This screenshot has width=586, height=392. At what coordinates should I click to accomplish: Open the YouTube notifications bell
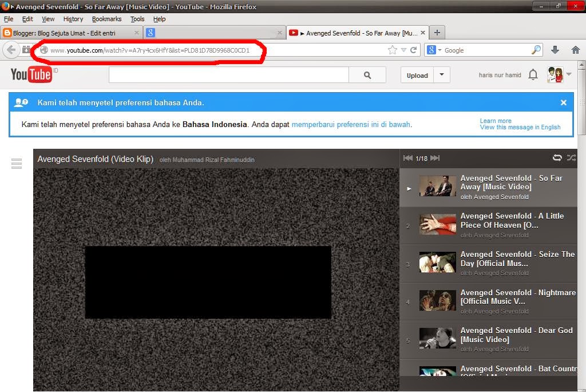[533, 75]
